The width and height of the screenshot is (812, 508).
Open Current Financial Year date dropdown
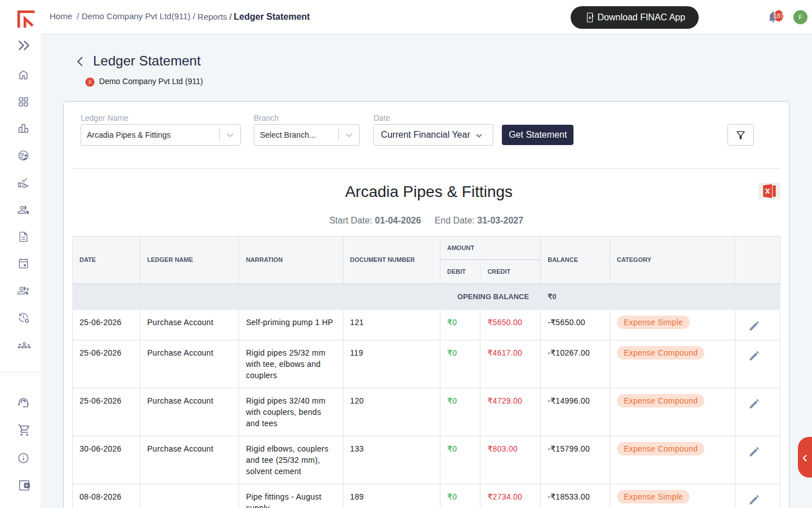coord(433,135)
